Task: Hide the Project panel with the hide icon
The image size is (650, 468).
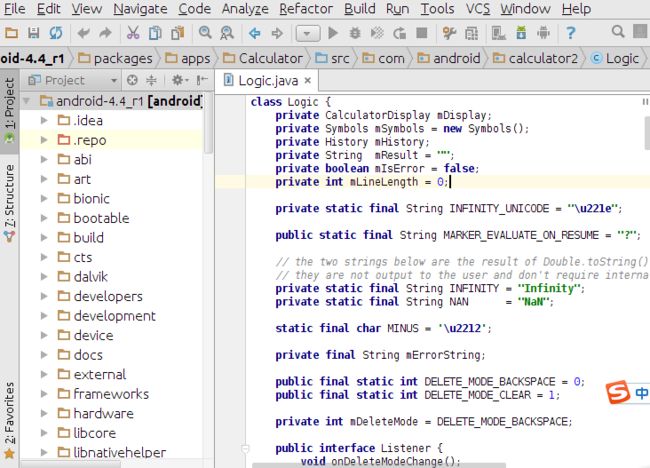Action: [202, 80]
